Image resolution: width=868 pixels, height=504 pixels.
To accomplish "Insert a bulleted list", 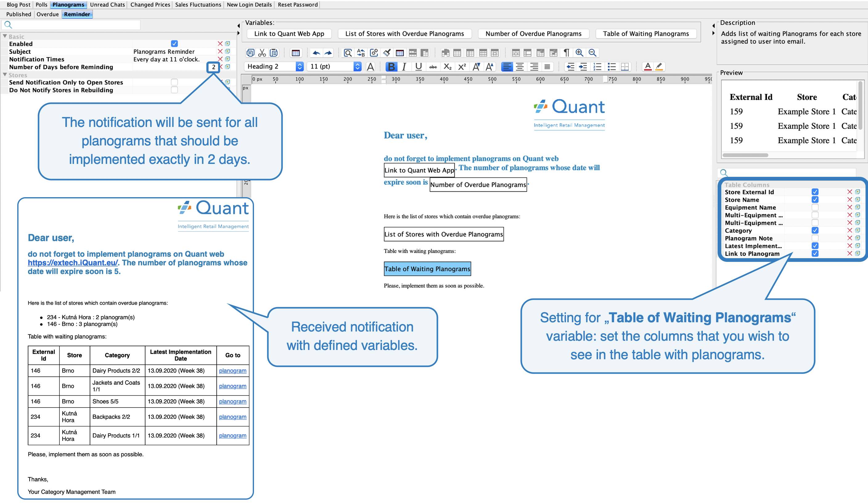I will click(611, 67).
